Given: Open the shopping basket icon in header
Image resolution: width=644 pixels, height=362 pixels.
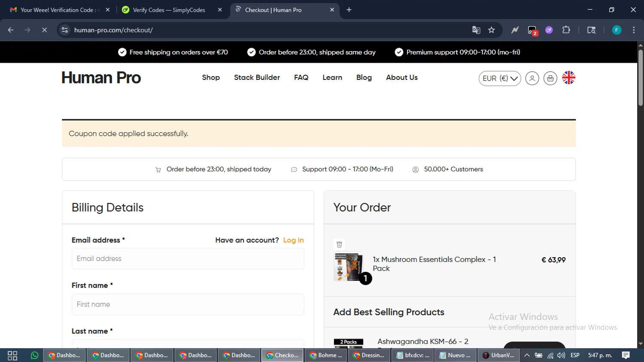Looking at the screenshot, I should [x=550, y=78].
